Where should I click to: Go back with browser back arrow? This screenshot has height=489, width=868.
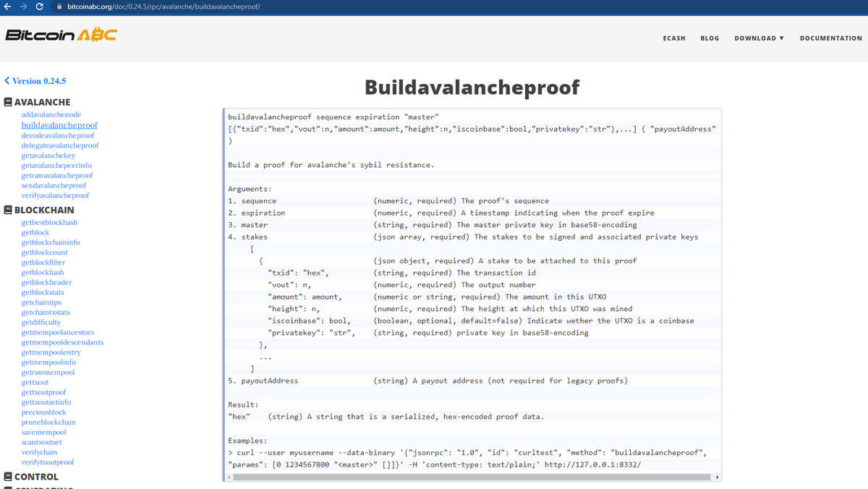tap(7, 7)
